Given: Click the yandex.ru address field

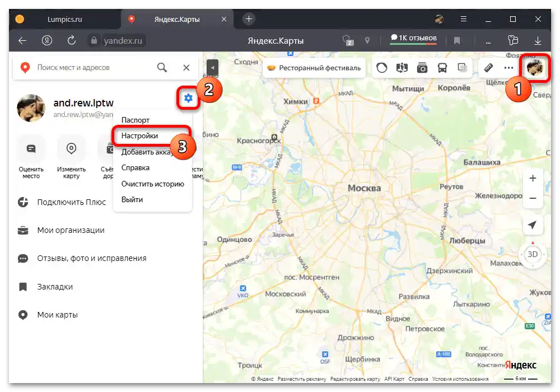Looking at the screenshot, I should (123, 41).
